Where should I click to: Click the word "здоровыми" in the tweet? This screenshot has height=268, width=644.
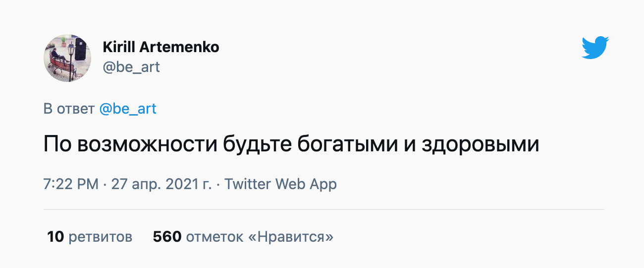pyautogui.click(x=480, y=144)
